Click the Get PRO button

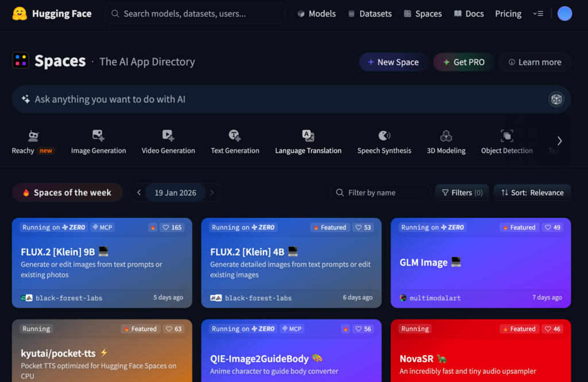pos(463,62)
